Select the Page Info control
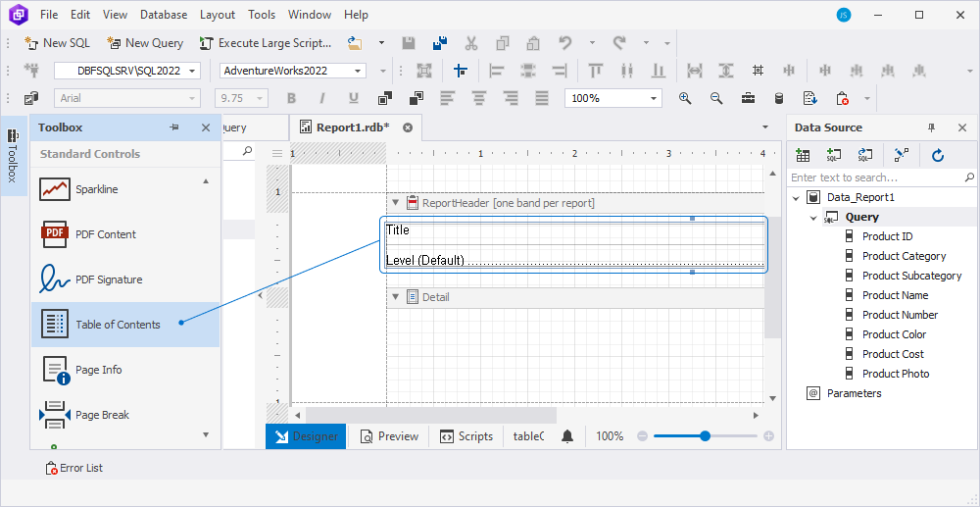The width and height of the screenshot is (980, 507). (x=125, y=370)
